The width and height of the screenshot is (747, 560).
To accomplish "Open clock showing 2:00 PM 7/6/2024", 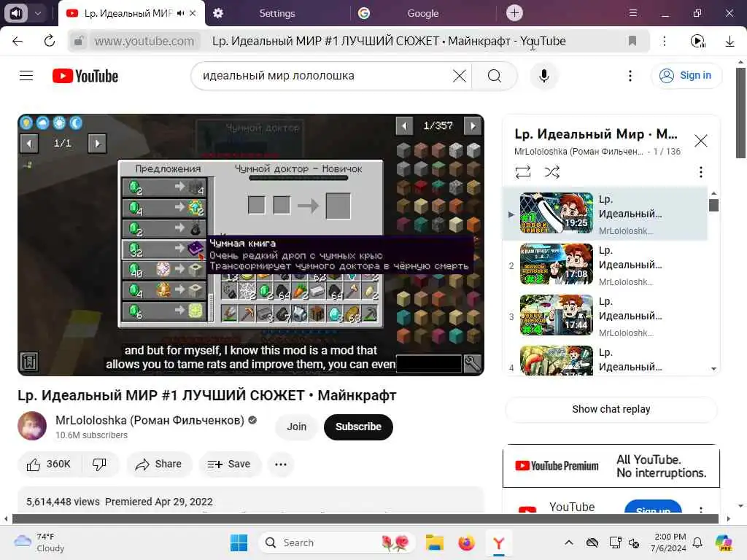I will coord(669,542).
